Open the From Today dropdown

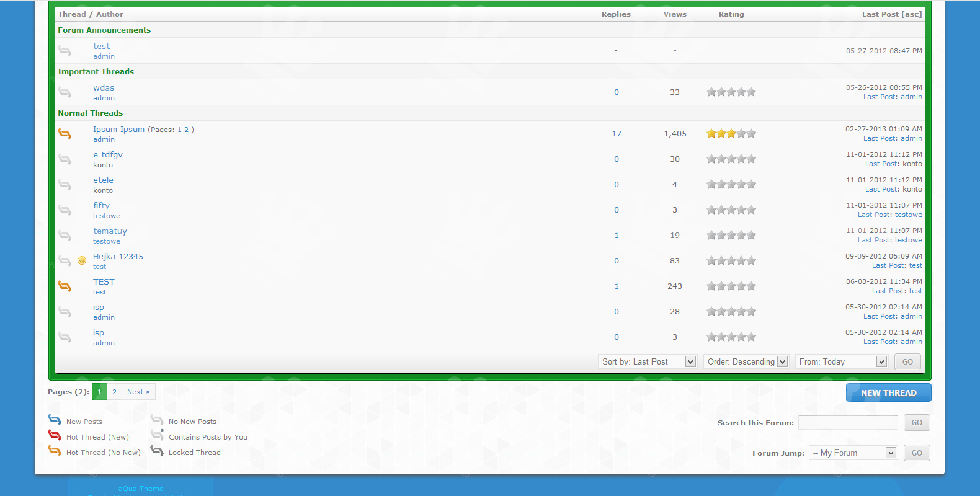(842, 362)
